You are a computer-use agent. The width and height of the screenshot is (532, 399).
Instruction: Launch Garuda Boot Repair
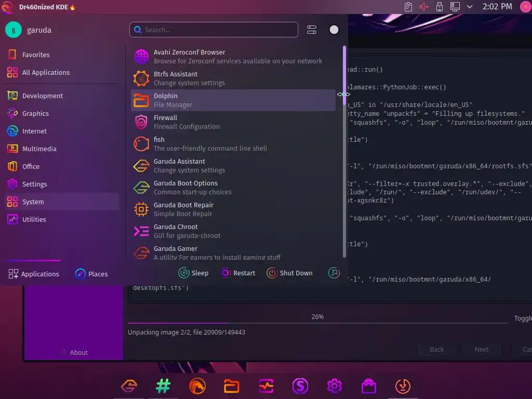tap(233, 209)
